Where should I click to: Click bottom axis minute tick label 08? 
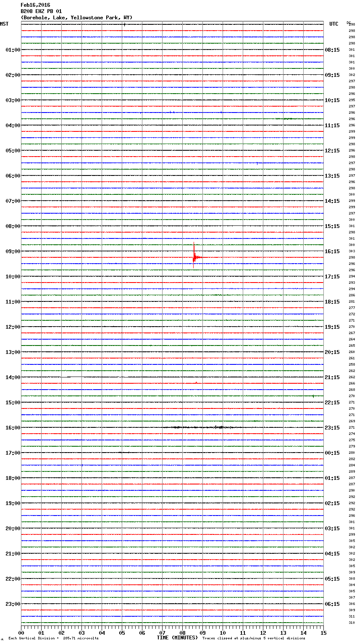click(x=182, y=633)
